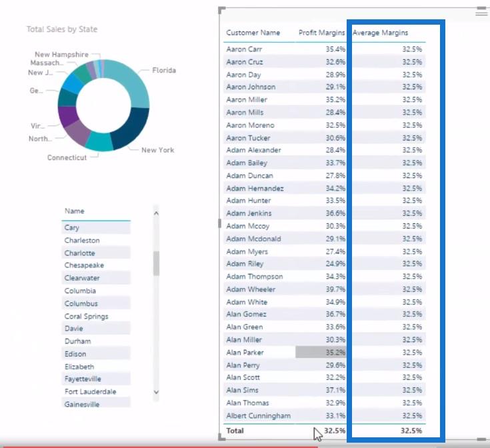
Task: Click the Alan Gomez customer name
Action: [x=246, y=314]
